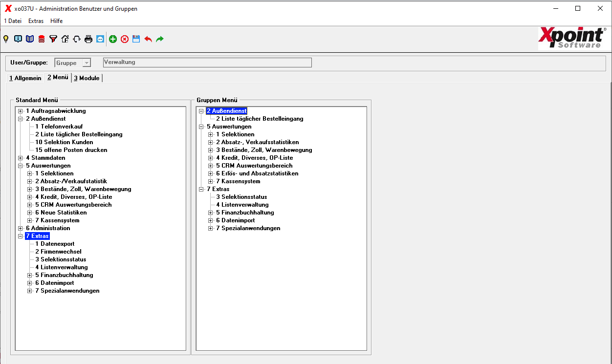
Task: Click the green redo arrow icon
Action: point(160,39)
